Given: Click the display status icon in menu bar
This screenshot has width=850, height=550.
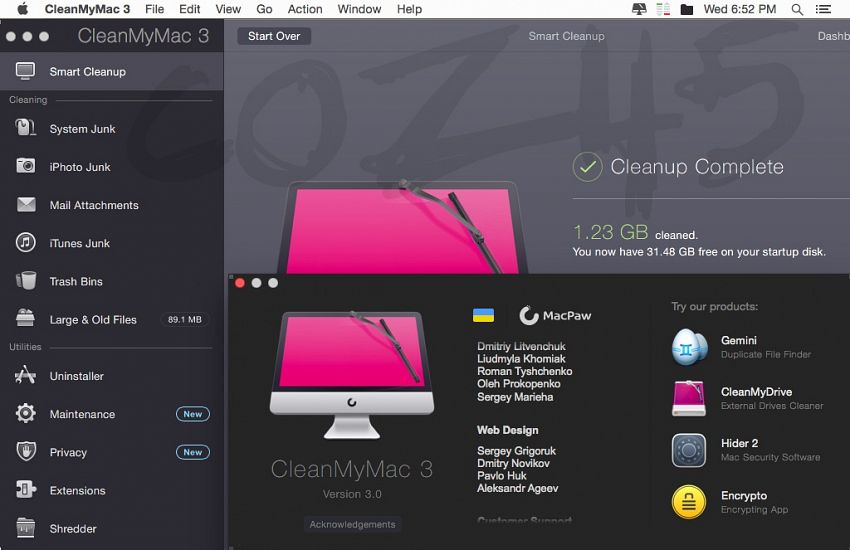Looking at the screenshot, I should (x=639, y=9).
